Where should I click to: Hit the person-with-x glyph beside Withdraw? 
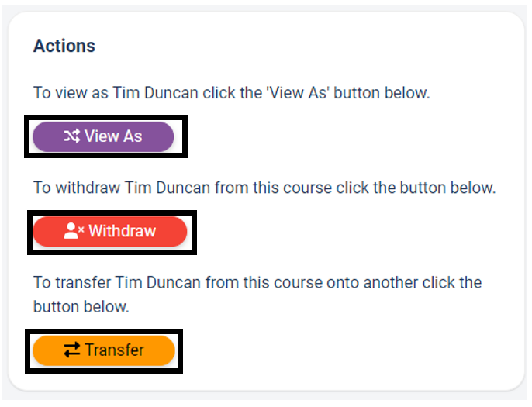pos(74,231)
